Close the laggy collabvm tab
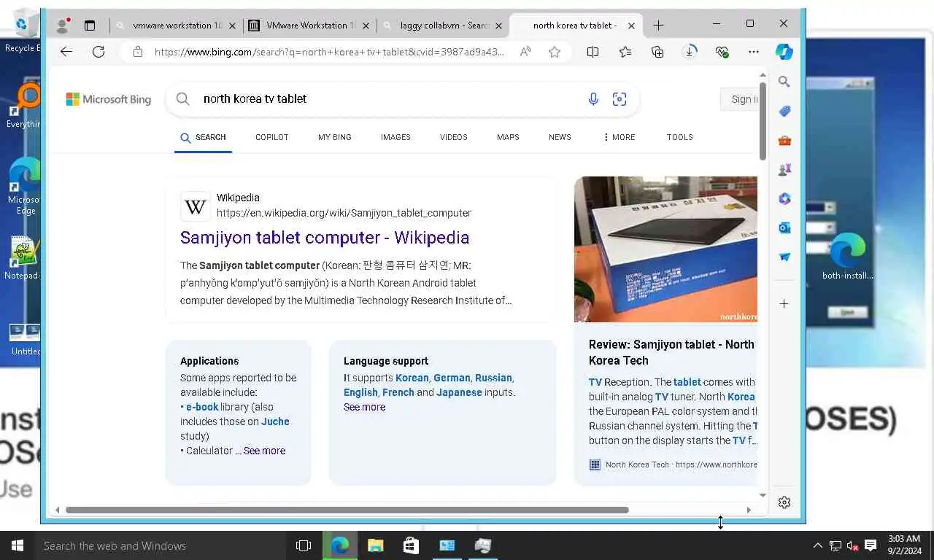This screenshot has width=934, height=560. click(499, 26)
